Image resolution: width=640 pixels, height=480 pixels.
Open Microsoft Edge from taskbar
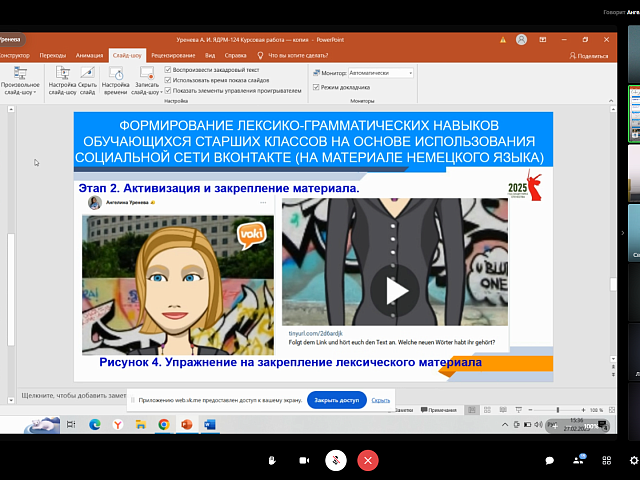click(x=95, y=424)
